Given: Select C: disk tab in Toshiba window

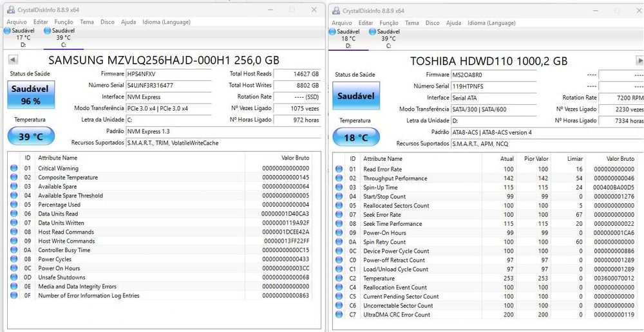Looking at the screenshot, I should click(388, 39).
